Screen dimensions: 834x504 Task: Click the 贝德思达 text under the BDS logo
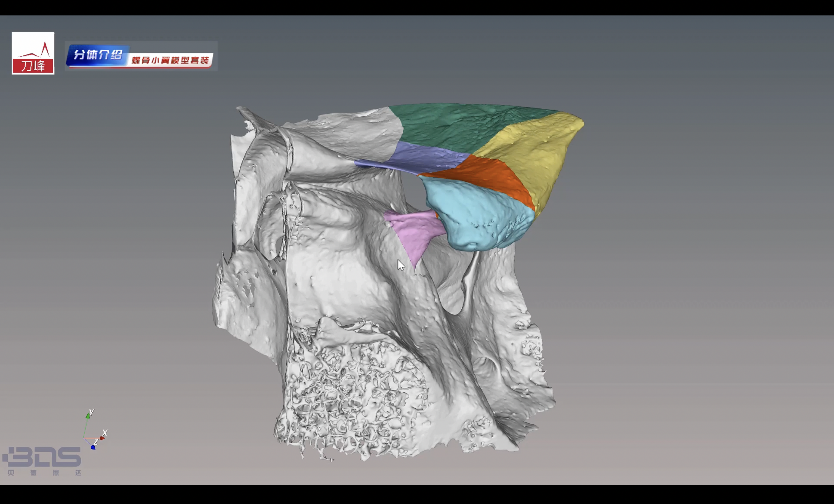[x=45, y=473]
